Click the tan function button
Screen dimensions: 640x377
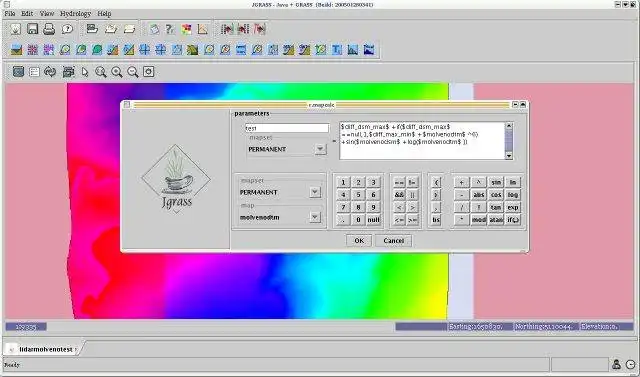click(496, 207)
